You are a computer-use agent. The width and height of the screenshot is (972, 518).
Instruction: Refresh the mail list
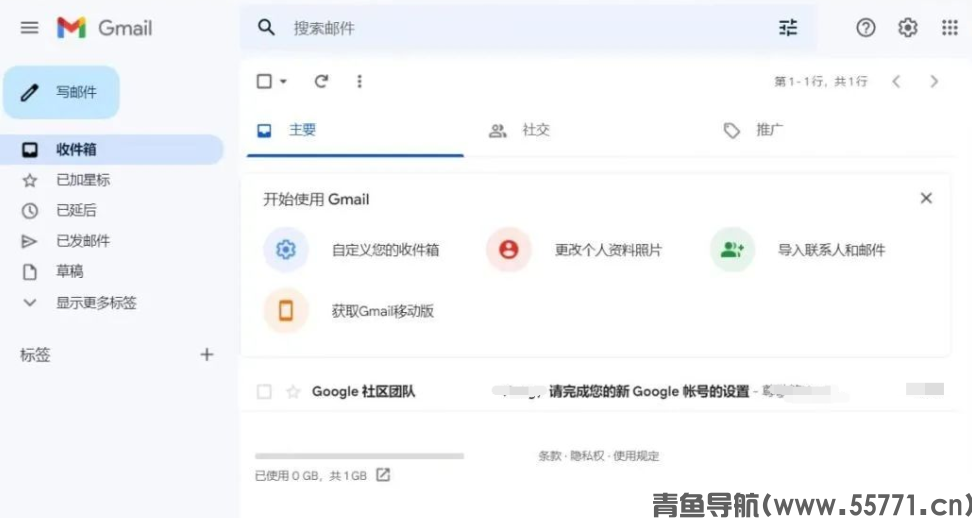321,81
